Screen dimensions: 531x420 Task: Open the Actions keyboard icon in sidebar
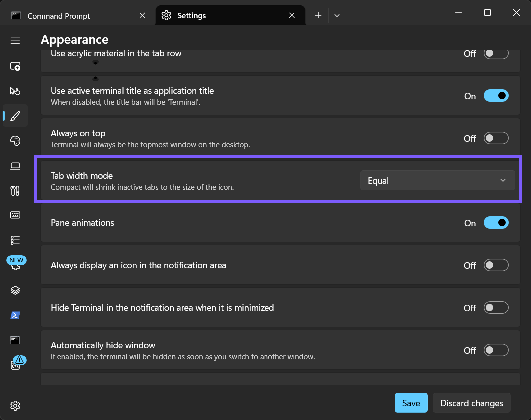(15, 215)
